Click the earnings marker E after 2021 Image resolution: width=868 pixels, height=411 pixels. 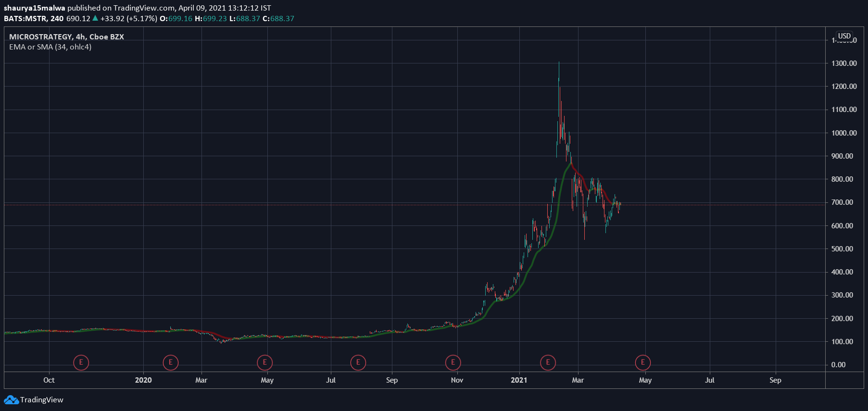[548, 362]
